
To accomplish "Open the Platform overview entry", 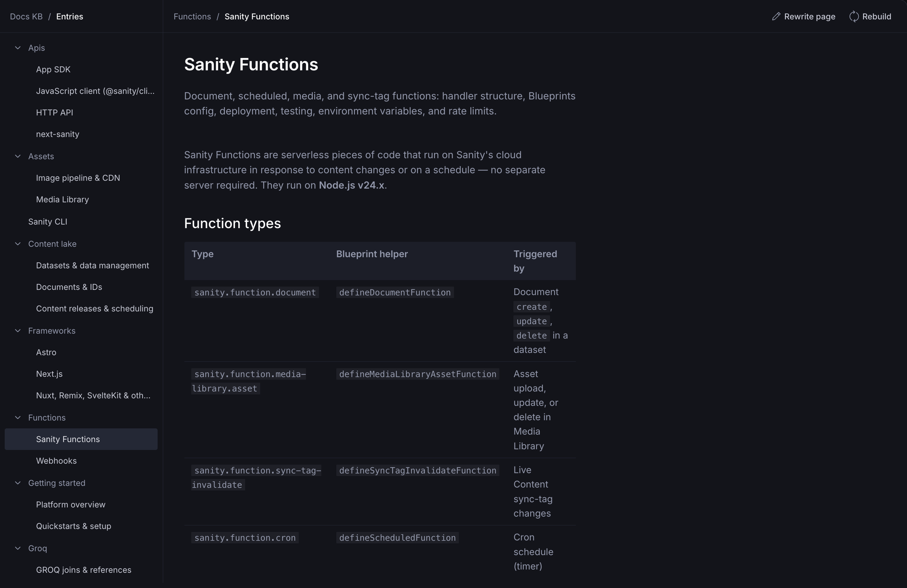I will coord(81,505).
